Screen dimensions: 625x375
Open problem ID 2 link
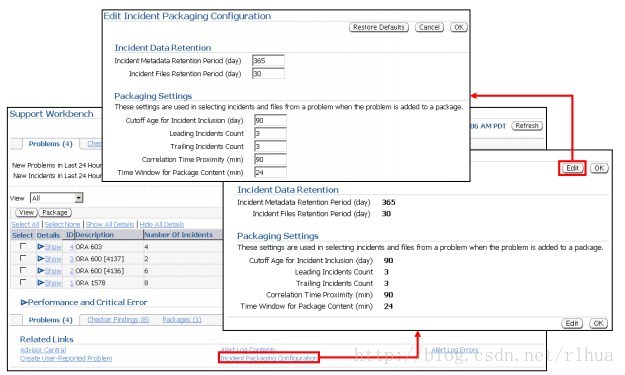click(71, 271)
